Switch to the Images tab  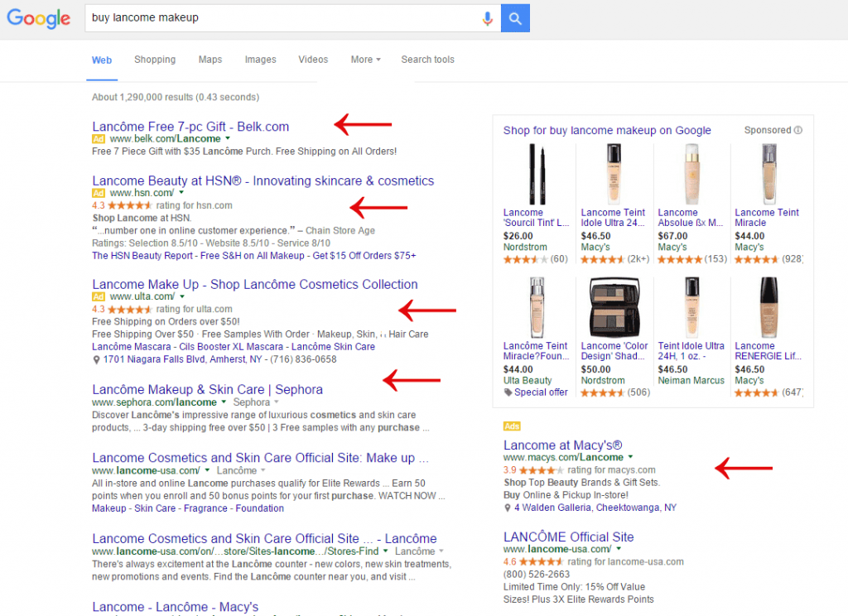pos(260,60)
